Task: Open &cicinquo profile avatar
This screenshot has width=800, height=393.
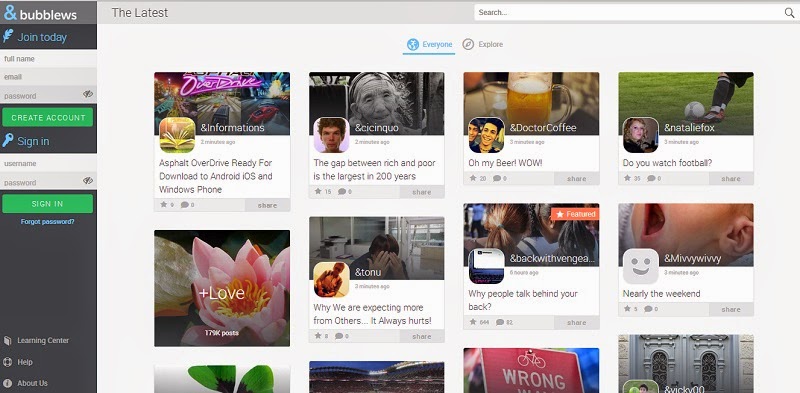Action: pos(332,135)
